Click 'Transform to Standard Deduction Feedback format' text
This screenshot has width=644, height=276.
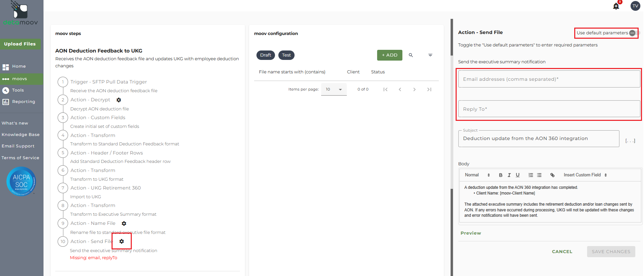coord(125,144)
